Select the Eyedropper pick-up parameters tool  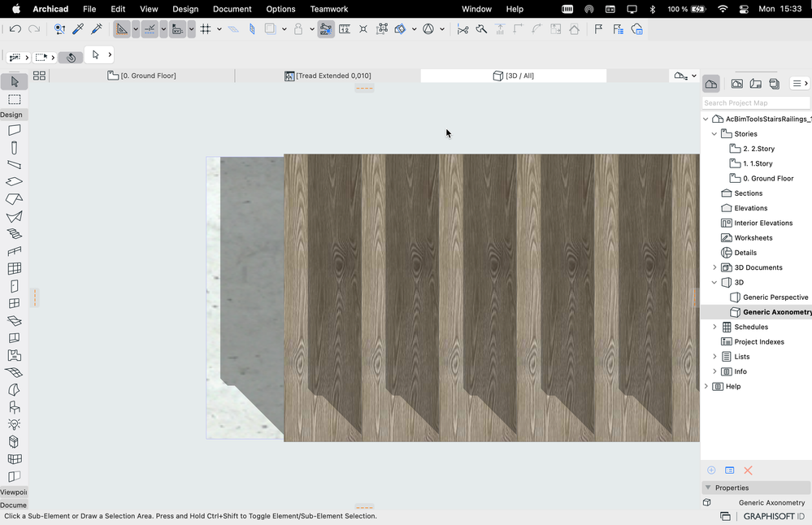point(78,29)
